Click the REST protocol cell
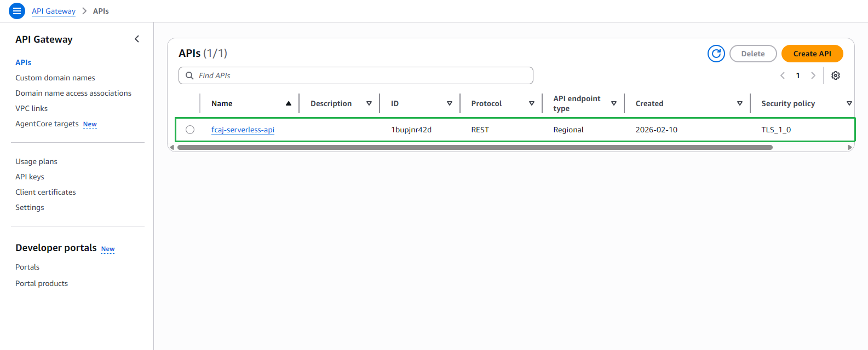The height and width of the screenshot is (350, 868). click(x=480, y=130)
